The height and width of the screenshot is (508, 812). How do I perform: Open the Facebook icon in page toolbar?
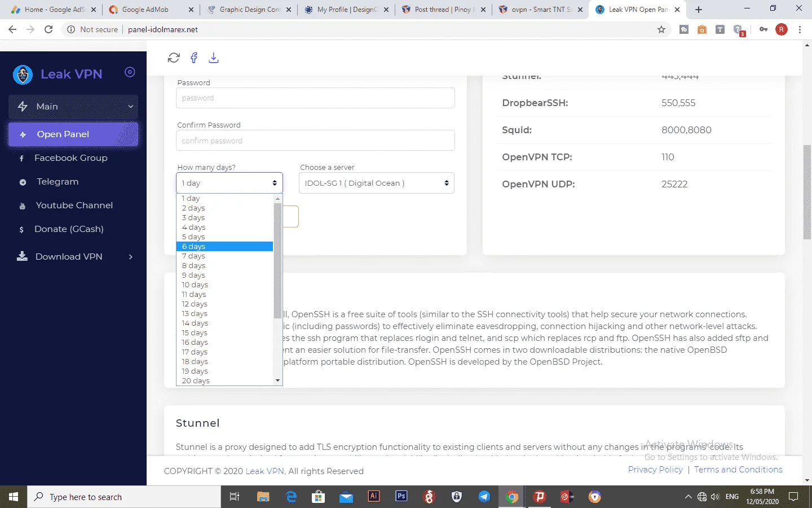194,58
